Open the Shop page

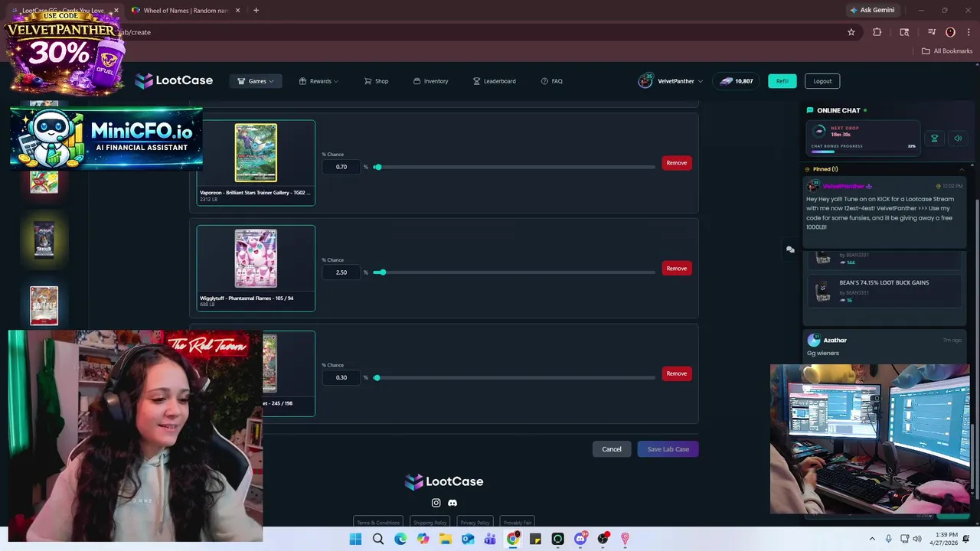pos(376,81)
